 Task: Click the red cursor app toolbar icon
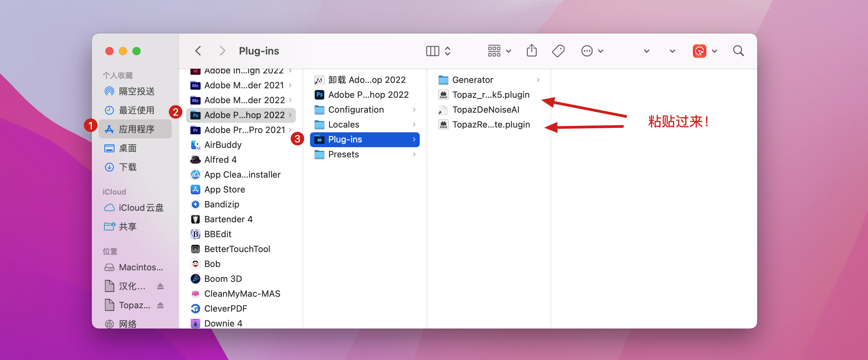699,51
